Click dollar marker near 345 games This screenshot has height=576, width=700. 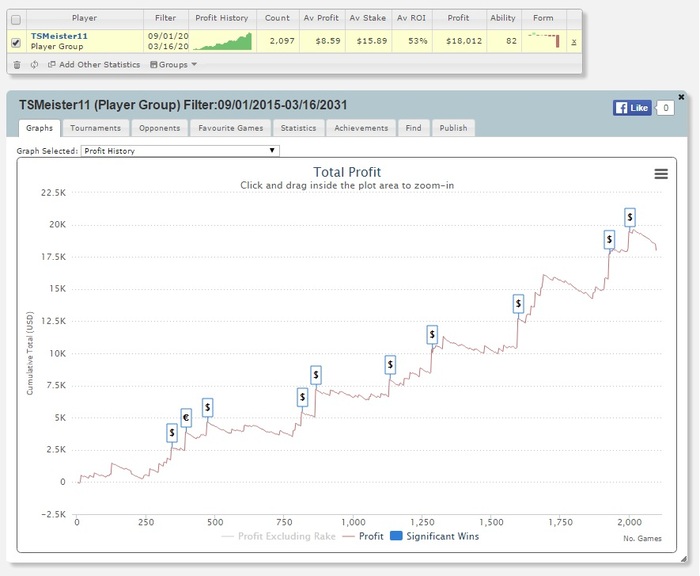click(x=172, y=433)
